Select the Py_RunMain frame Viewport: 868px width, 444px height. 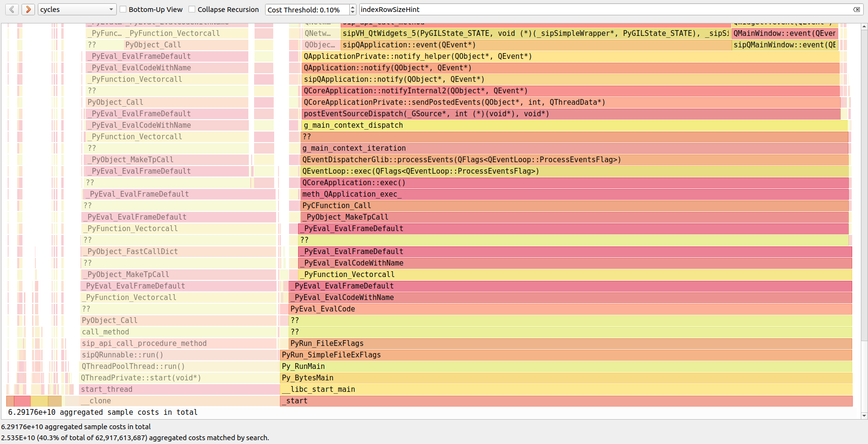tap(566, 366)
